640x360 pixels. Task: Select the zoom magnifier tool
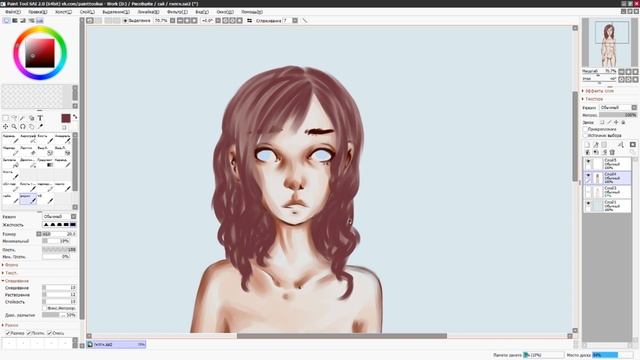(x=14, y=127)
